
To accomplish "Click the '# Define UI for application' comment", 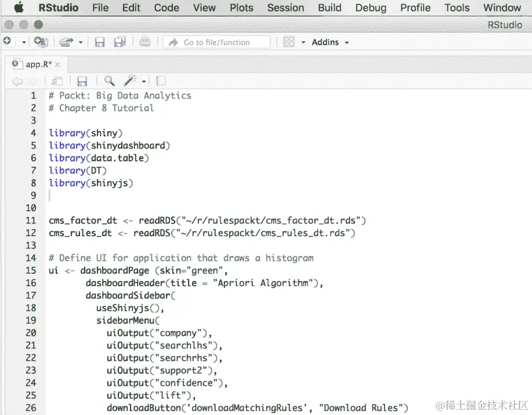I will [181, 258].
